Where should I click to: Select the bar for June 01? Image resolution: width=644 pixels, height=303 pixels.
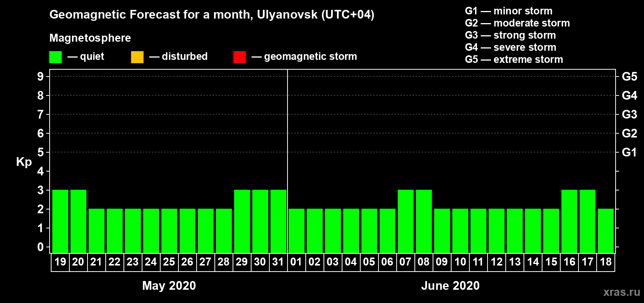pos(297,231)
